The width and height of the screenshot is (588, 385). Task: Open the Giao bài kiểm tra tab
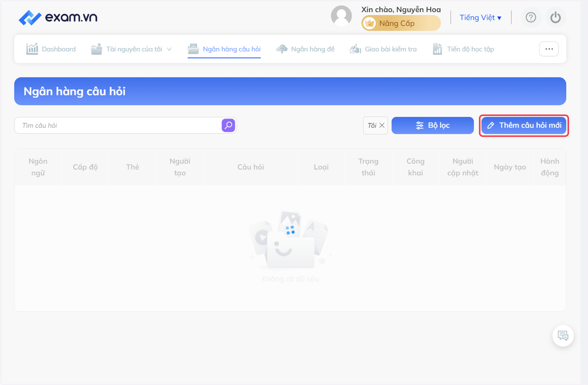(x=383, y=49)
